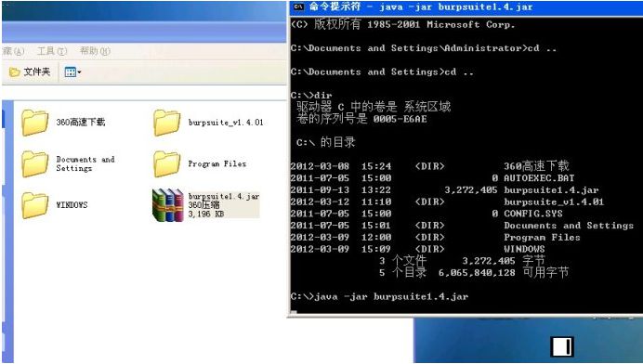Select the burpsuite1.4.jar archive icon

coord(168,205)
